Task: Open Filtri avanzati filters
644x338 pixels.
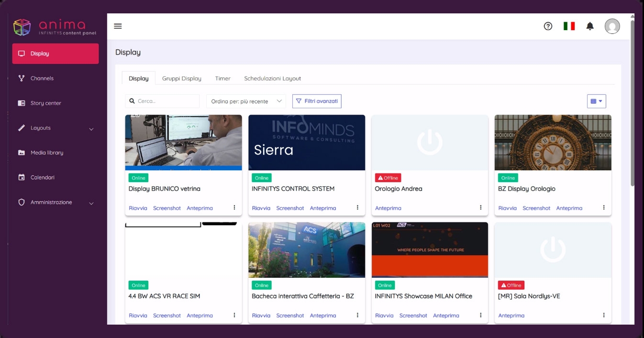Action: [317, 101]
